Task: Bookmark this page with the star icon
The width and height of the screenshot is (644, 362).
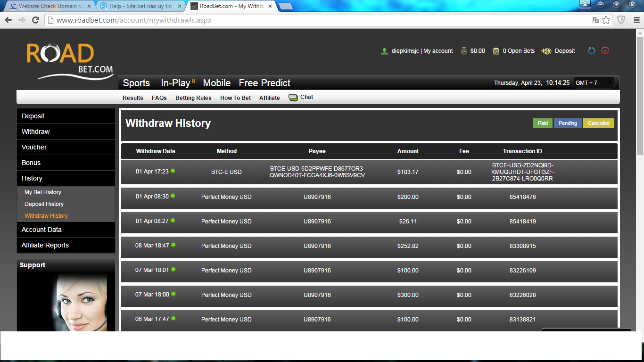Action: 606,20
